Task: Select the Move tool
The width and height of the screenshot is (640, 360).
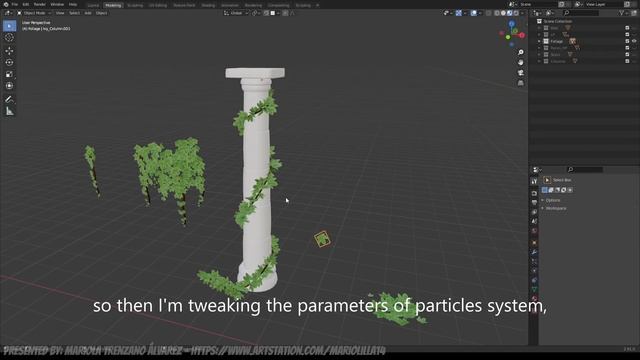Action: pyautogui.click(x=9, y=51)
